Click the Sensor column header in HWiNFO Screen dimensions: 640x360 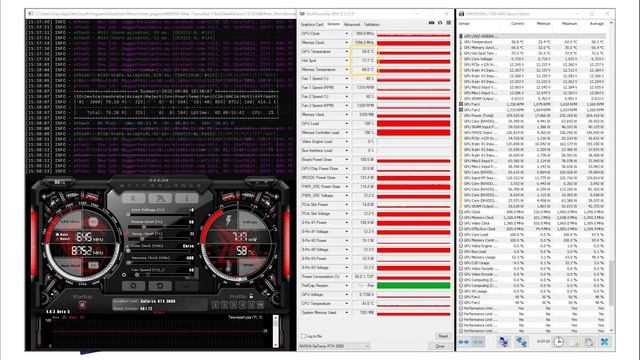[464, 24]
